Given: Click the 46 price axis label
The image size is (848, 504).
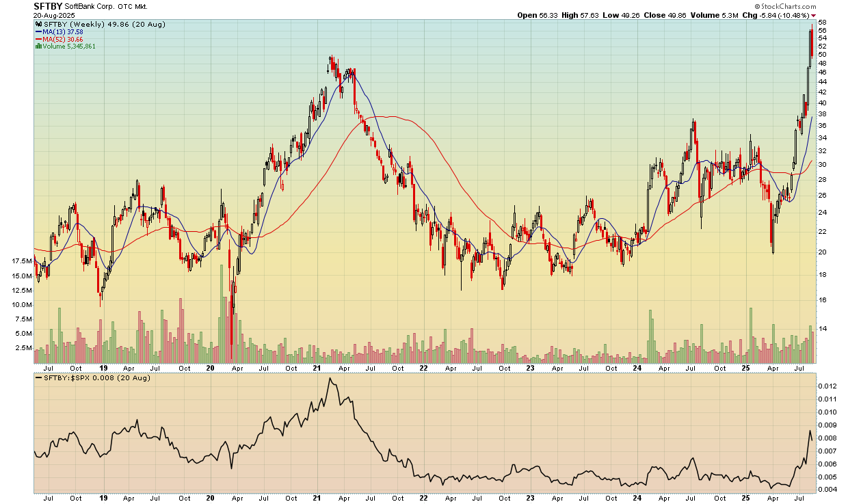Looking at the screenshot, I should pos(822,72).
